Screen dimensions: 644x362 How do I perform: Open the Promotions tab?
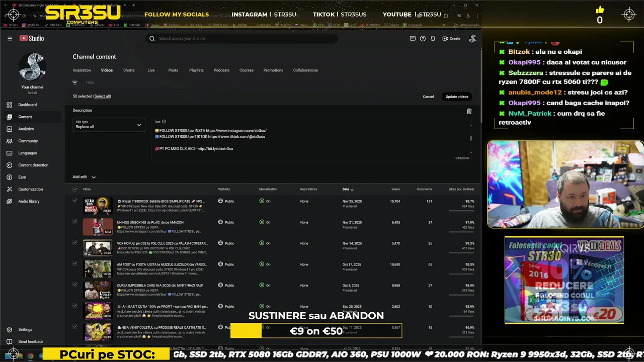[x=273, y=70]
